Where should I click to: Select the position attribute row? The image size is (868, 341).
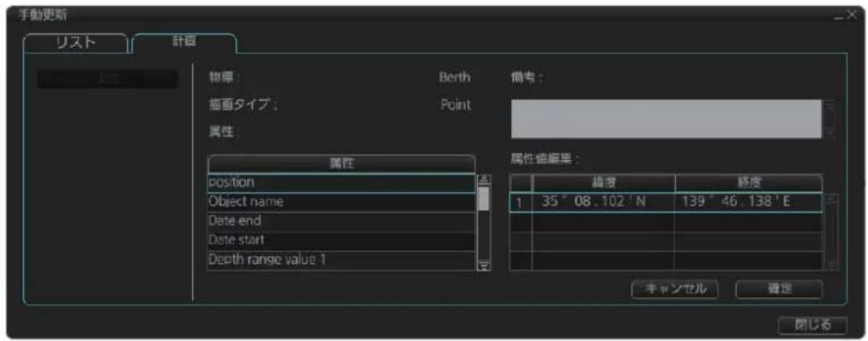click(x=341, y=183)
